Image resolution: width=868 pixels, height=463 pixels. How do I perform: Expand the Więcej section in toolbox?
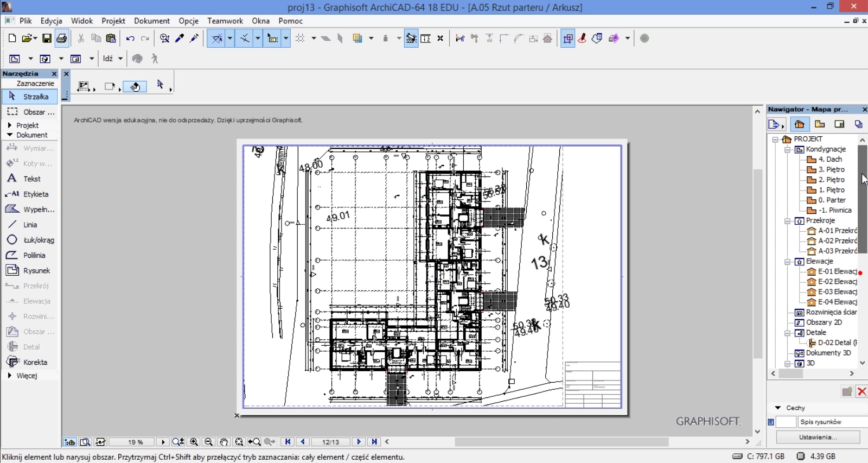pos(26,376)
